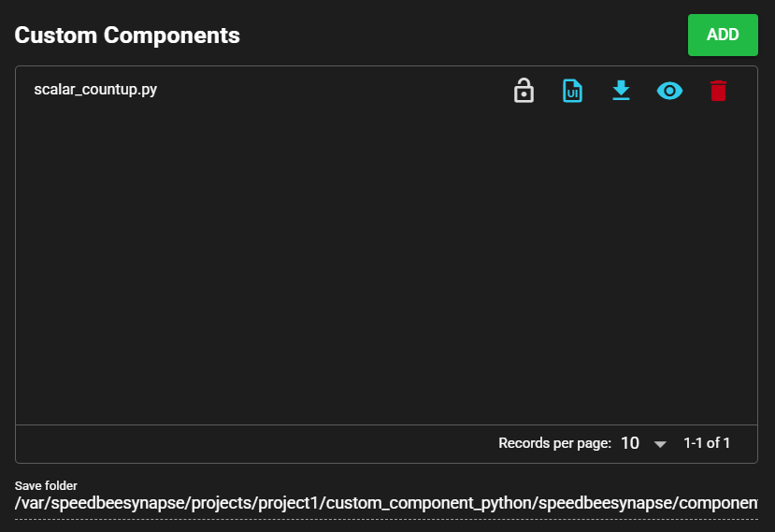
Task: View scalar_countup.py using the eye icon
Action: 669,91
